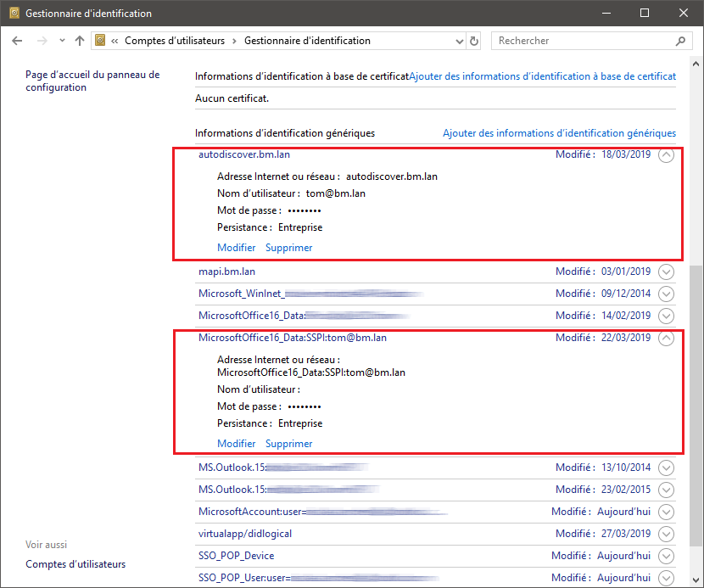The height and width of the screenshot is (588, 704).
Task: Add certificate-based credential link
Action: point(542,76)
